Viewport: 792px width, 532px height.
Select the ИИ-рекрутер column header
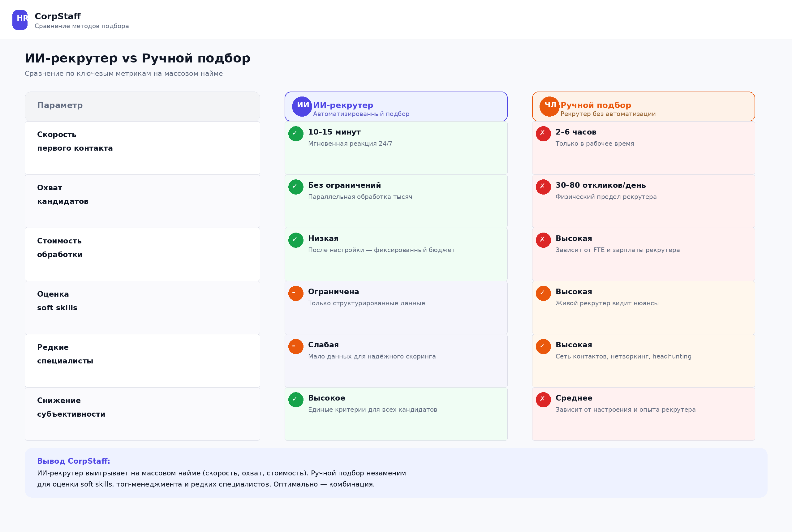point(396,106)
